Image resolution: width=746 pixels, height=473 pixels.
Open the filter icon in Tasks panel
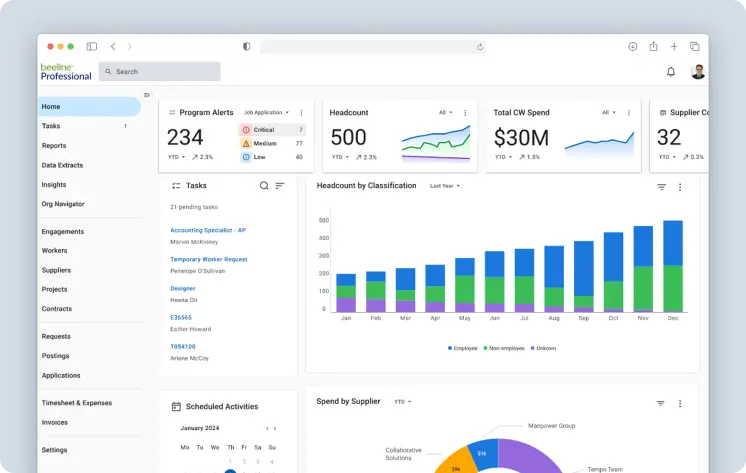(280, 186)
